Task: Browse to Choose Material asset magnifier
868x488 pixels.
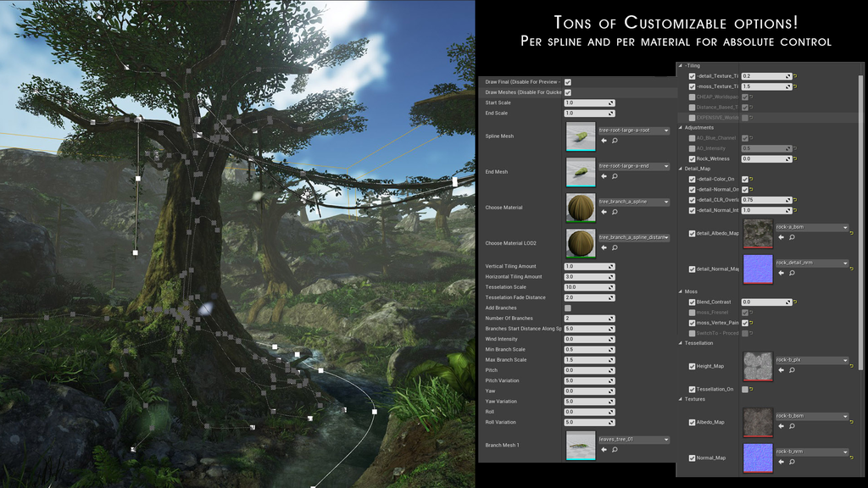Action: (x=615, y=212)
